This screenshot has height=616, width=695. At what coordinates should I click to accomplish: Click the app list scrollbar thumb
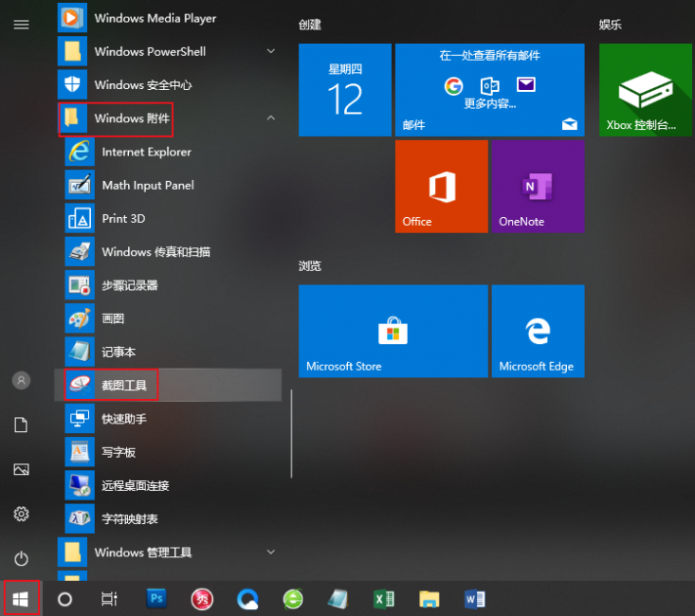(291, 433)
